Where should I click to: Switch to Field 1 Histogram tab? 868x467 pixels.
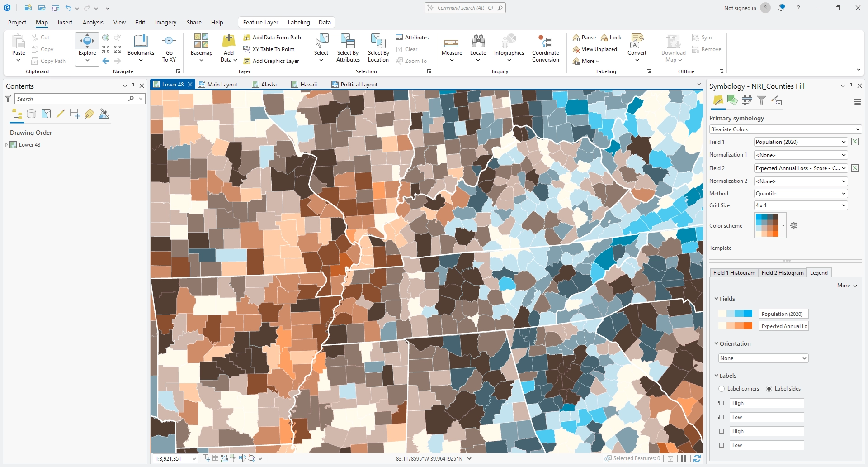tap(734, 273)
